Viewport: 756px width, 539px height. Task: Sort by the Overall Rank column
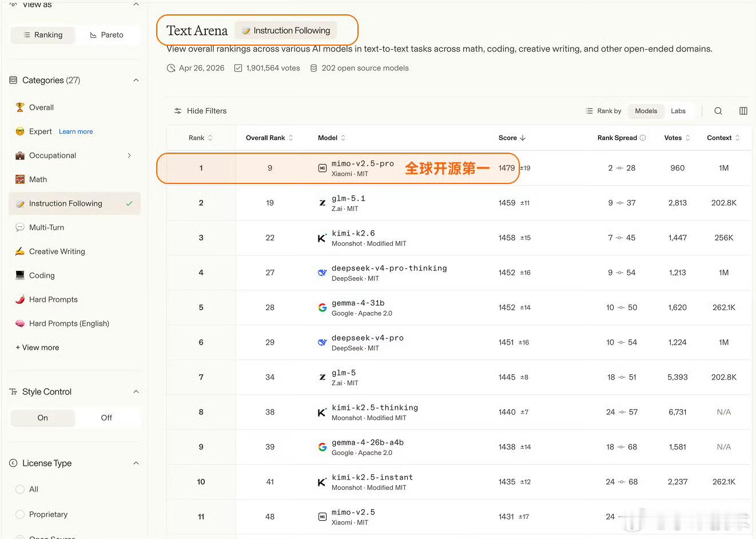coord(269,138)
